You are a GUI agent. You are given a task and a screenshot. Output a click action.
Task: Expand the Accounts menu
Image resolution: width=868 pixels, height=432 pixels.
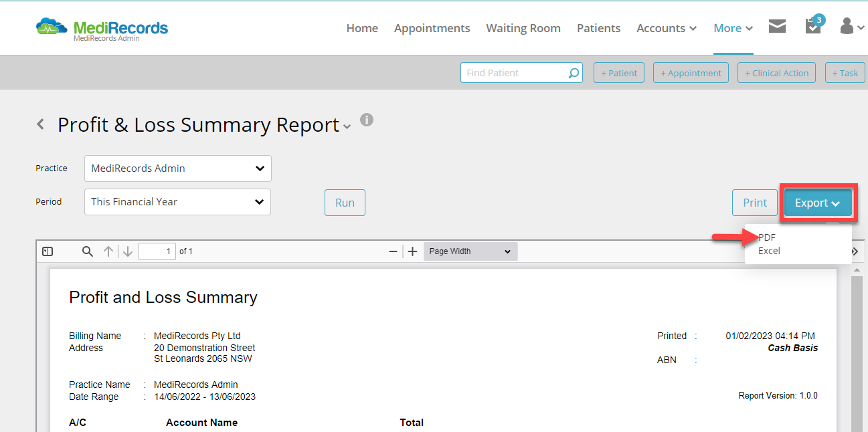coord(667,28)
